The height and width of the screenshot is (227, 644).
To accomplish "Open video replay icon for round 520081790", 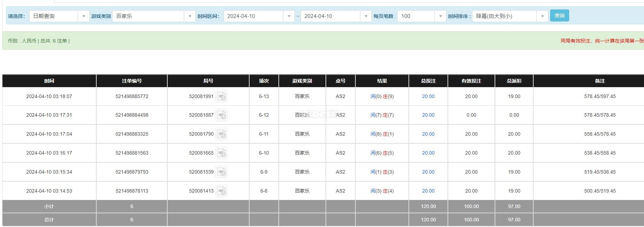I will coord(221,134).
